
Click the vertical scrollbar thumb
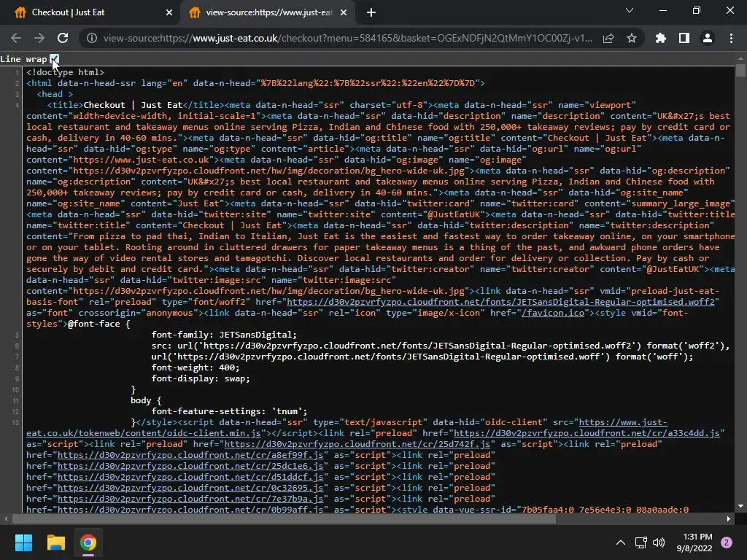pos(740,71)
